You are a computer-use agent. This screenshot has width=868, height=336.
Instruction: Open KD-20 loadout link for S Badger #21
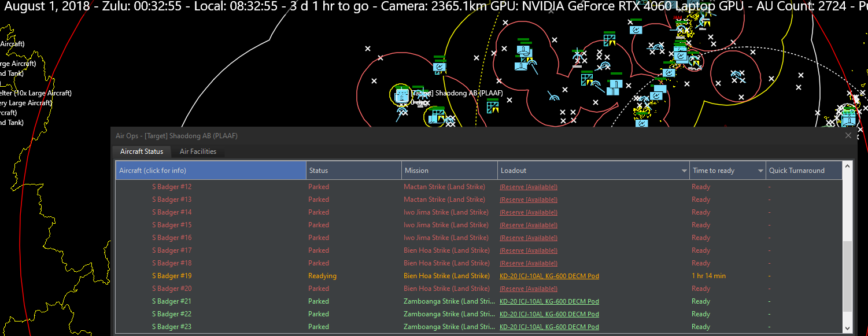coord(549,301)
